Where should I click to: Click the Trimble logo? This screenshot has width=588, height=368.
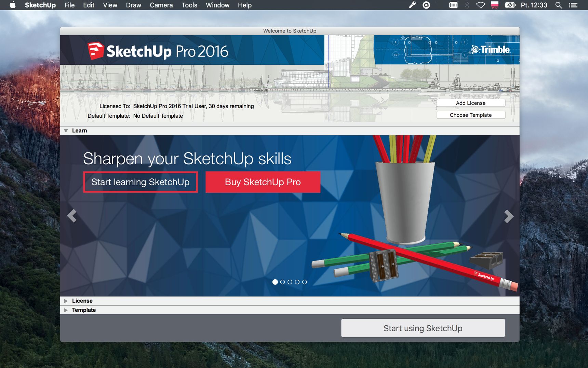[x=491, y=50]
